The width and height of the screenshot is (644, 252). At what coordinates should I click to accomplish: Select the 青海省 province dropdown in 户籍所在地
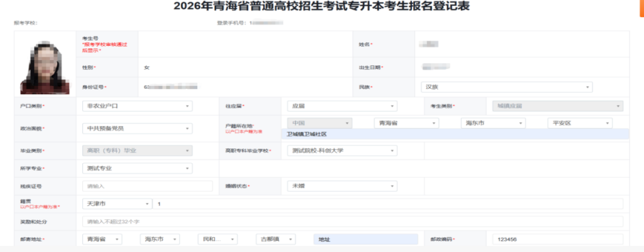(x=406, y=123)
